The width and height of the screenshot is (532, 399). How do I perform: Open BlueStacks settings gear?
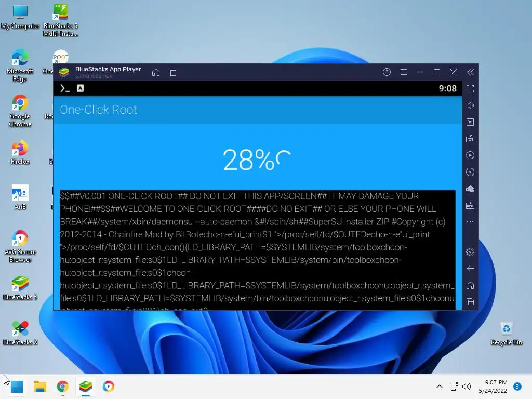click(x=470, y=252)
